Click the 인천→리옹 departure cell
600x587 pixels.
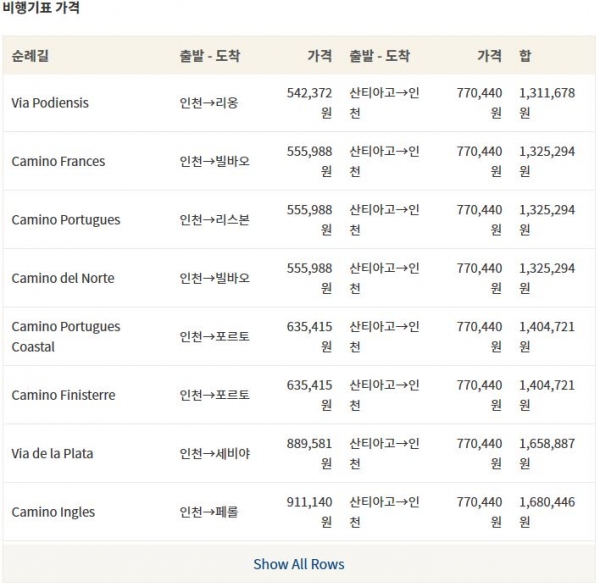[x=209, y=103]
